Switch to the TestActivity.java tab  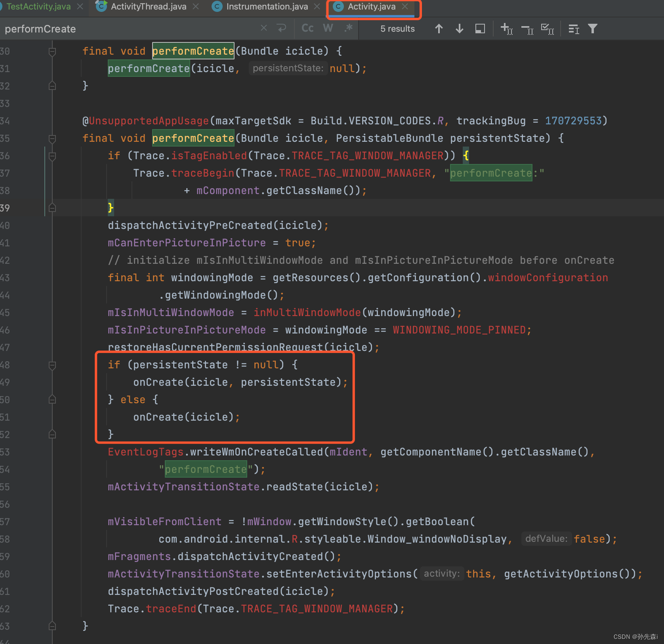point(38,7)
